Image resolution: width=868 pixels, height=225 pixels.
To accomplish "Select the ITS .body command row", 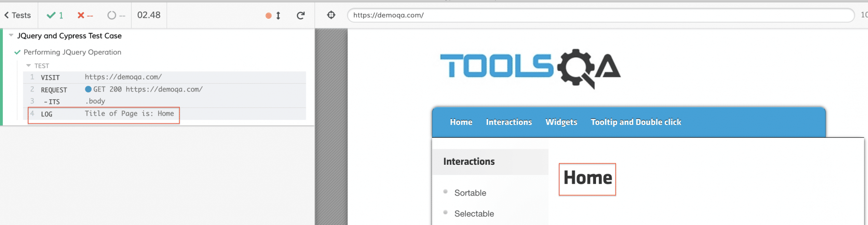I will pos(164,101).
